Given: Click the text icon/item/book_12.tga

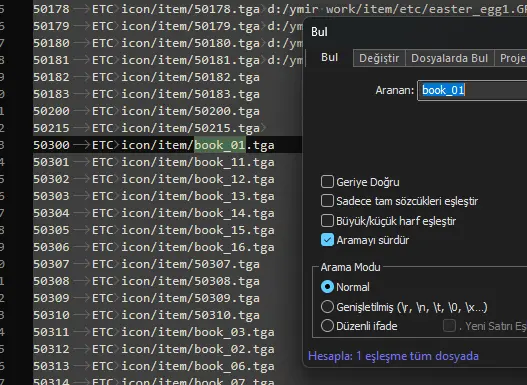Looking at the screenshot, I should click(x=198, y=179).
